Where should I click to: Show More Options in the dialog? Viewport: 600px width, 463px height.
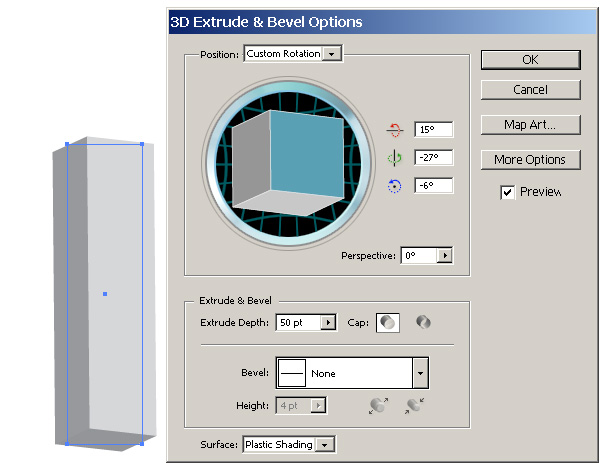pyautogui.click(x=530, y=160)
